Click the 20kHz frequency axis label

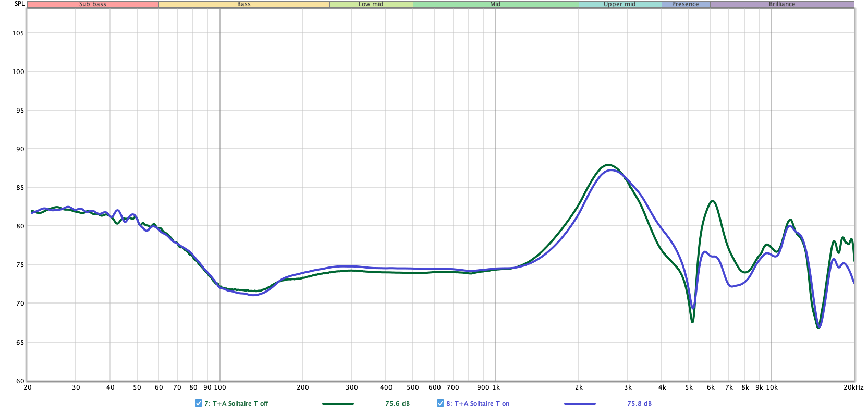coord(853,387)
